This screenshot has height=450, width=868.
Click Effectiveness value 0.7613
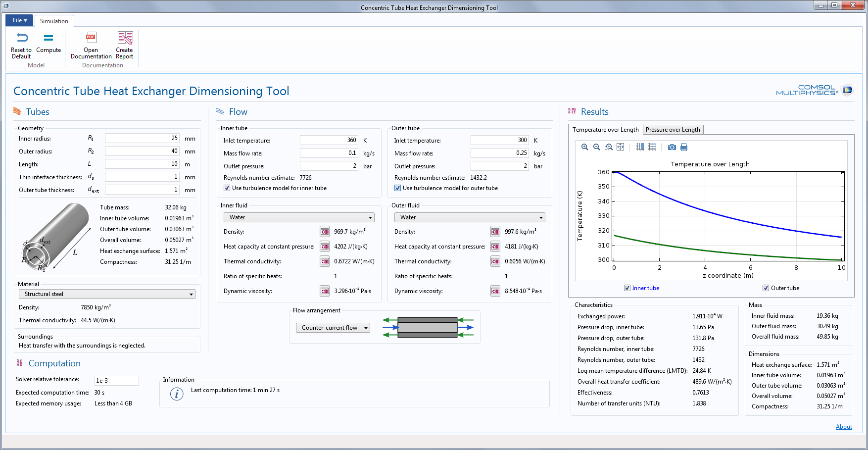(x=701, y=393)
